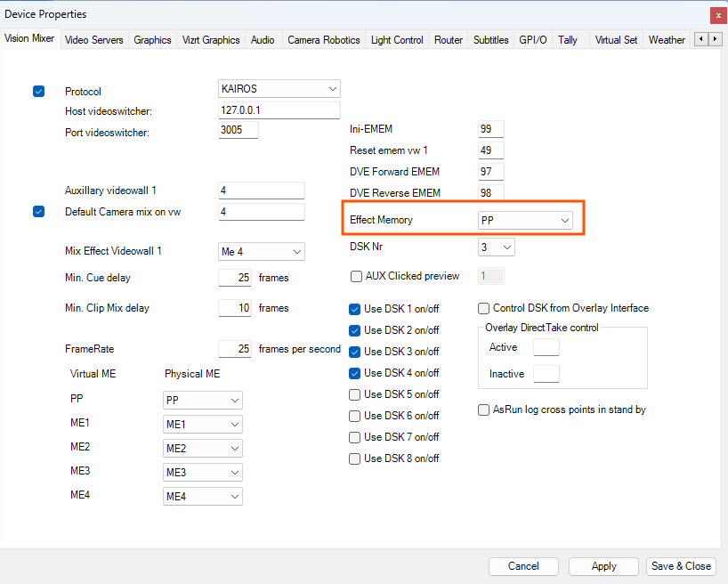Go to the Light Control tab
The image size is (728, 584).
(397, 40)
